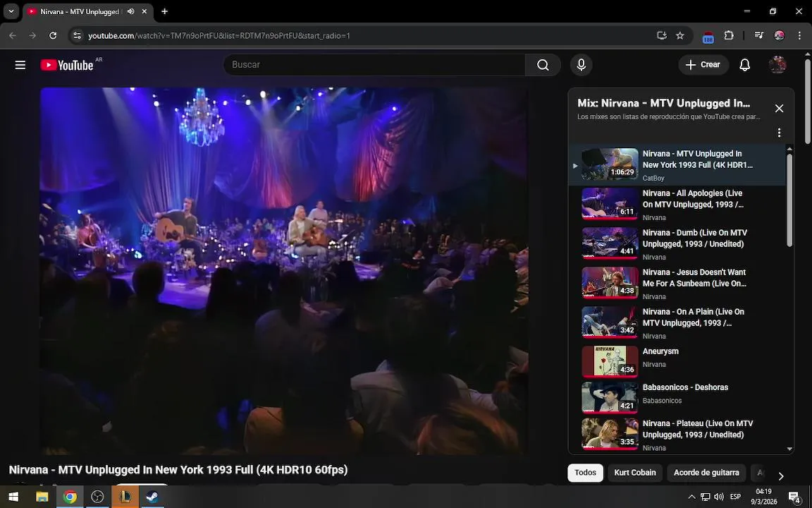
Task: Open the Chrome extensions puzzle icon
Action: click(729, 35)
